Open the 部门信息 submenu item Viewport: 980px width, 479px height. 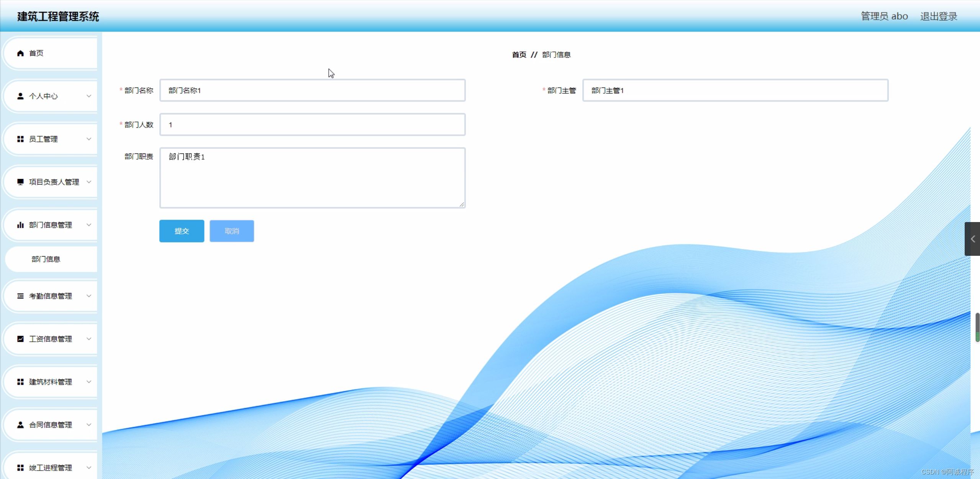[46, 259]
